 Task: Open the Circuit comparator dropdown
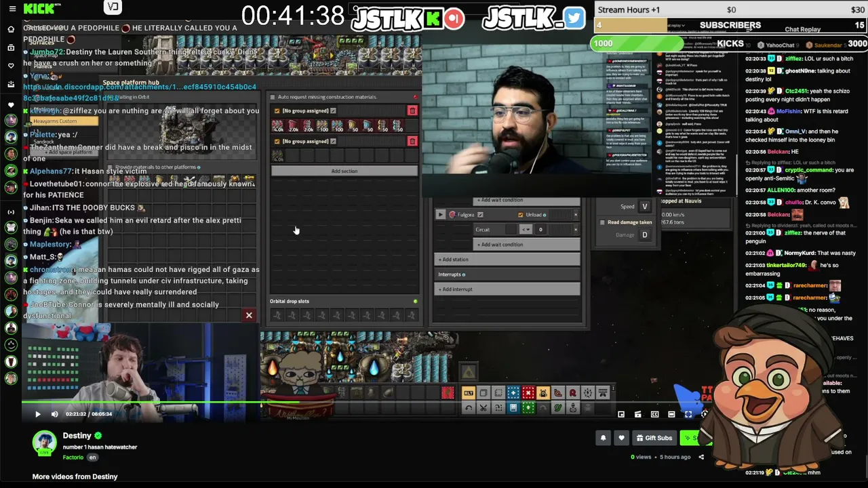526,229
